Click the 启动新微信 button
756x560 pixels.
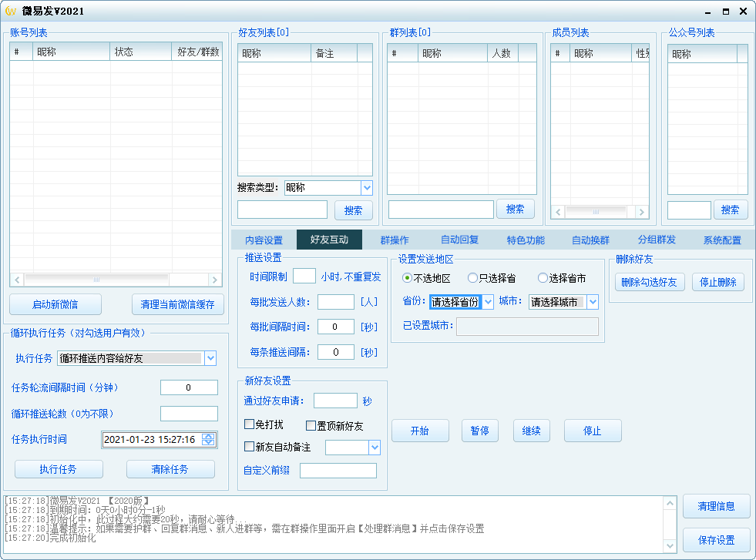55,304
